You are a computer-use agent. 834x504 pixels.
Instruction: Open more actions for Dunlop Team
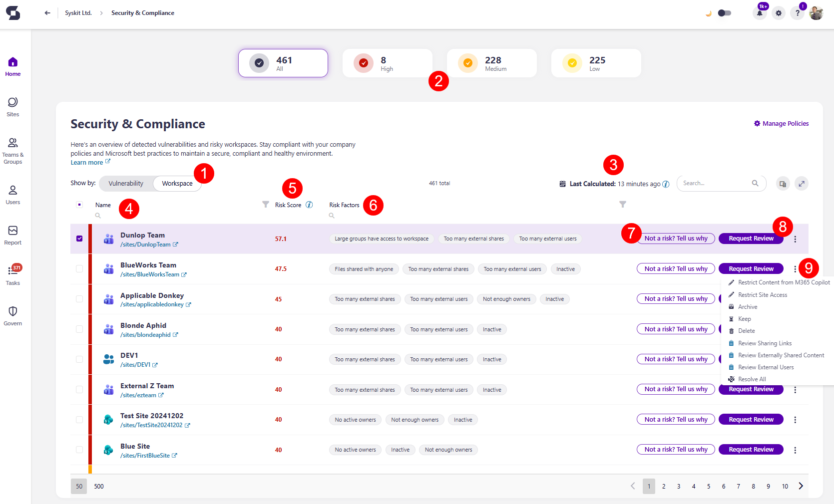click(795, 239)
